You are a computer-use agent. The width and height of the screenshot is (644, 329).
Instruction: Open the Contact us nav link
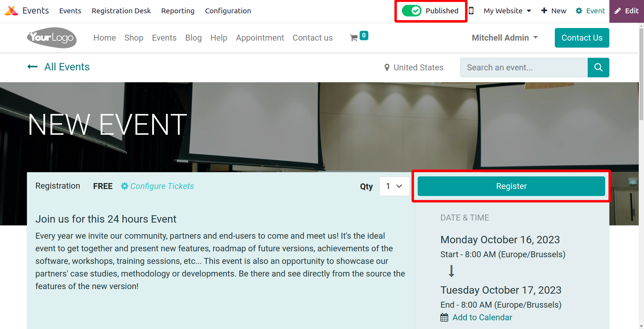312,38
